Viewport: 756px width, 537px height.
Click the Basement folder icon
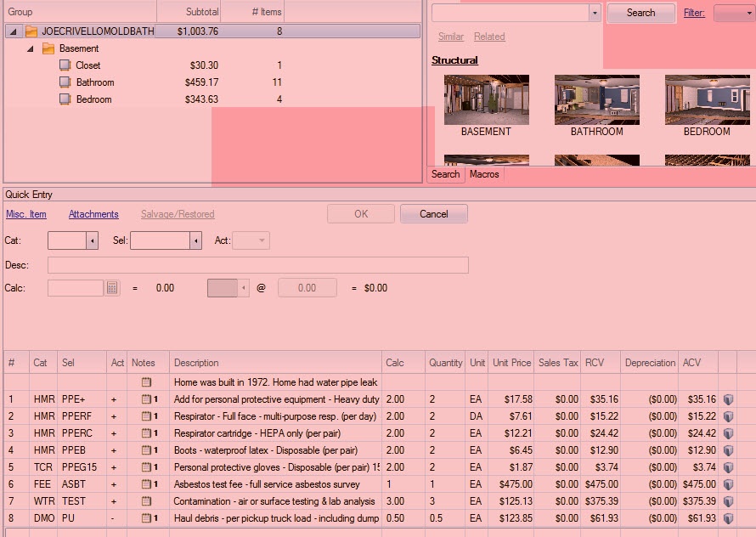tap(48, 48)
